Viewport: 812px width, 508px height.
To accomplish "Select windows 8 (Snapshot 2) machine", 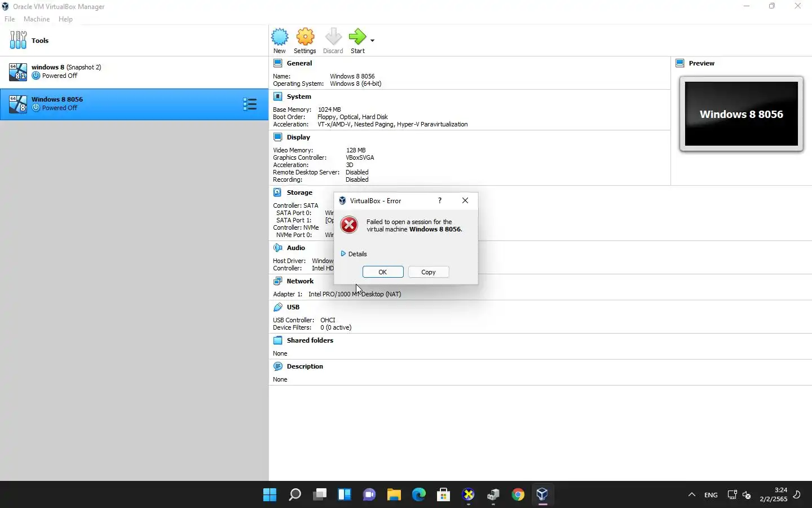I will [134, 72].
